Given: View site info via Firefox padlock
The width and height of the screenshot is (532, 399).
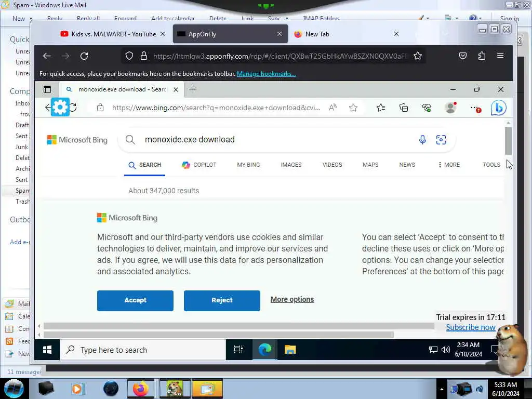Looking at the screenshot, I should tap(144, 56).
